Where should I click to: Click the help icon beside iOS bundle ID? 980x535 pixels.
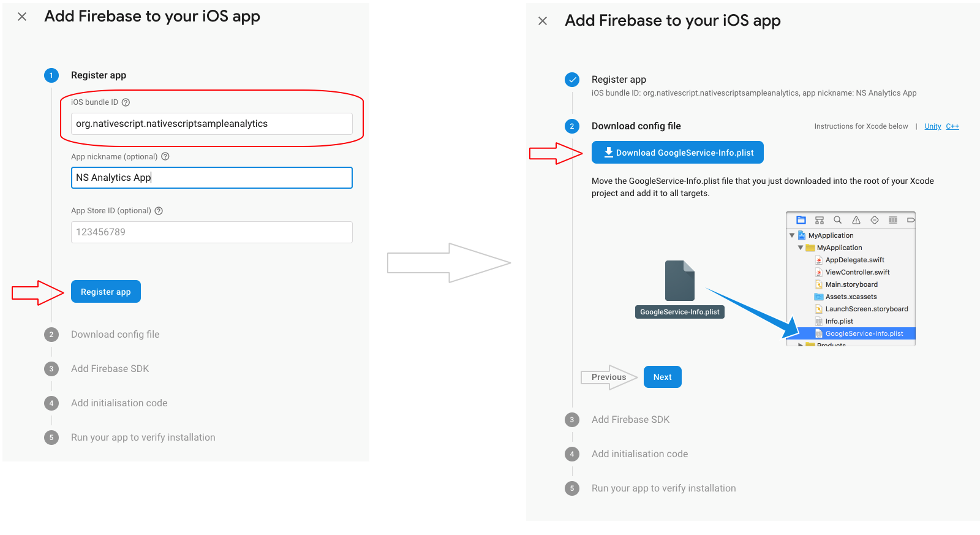pos(126,102)
